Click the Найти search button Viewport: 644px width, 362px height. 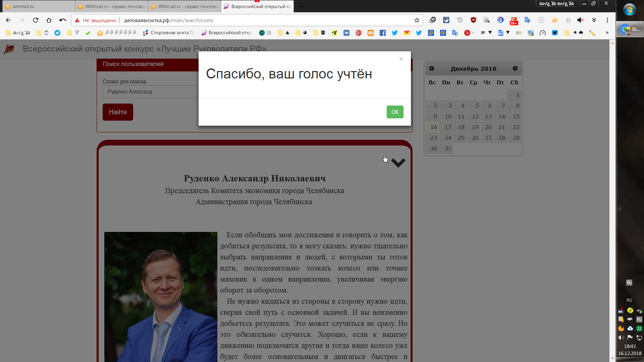(x=118, y=112)
